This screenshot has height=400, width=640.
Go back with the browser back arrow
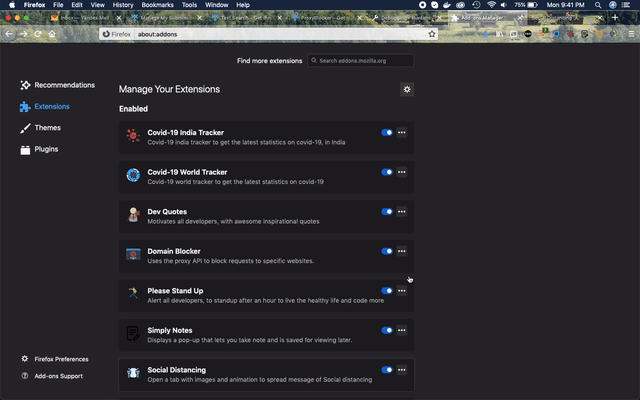point(9,34)
